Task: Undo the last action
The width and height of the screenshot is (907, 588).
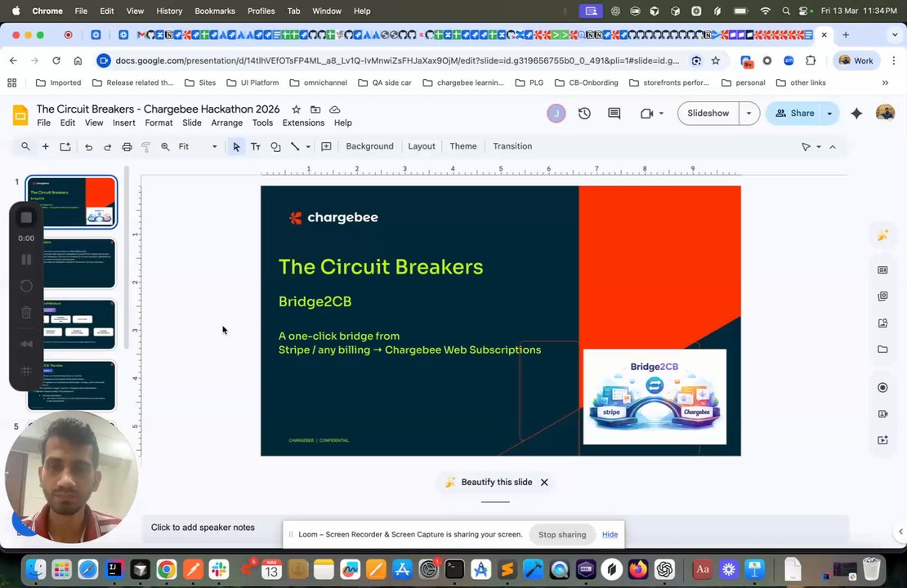Action: coord(88,147)
